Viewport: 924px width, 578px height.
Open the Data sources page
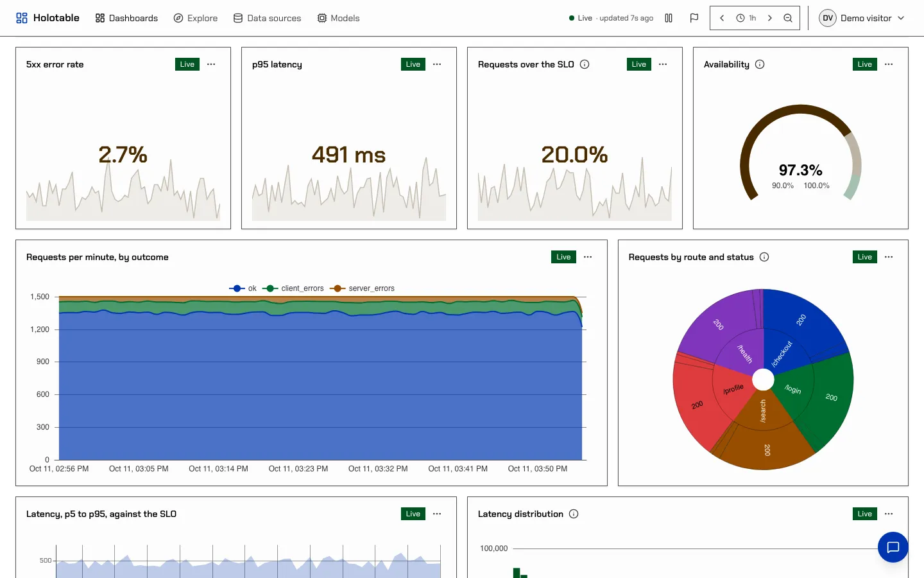pos(267,18)
